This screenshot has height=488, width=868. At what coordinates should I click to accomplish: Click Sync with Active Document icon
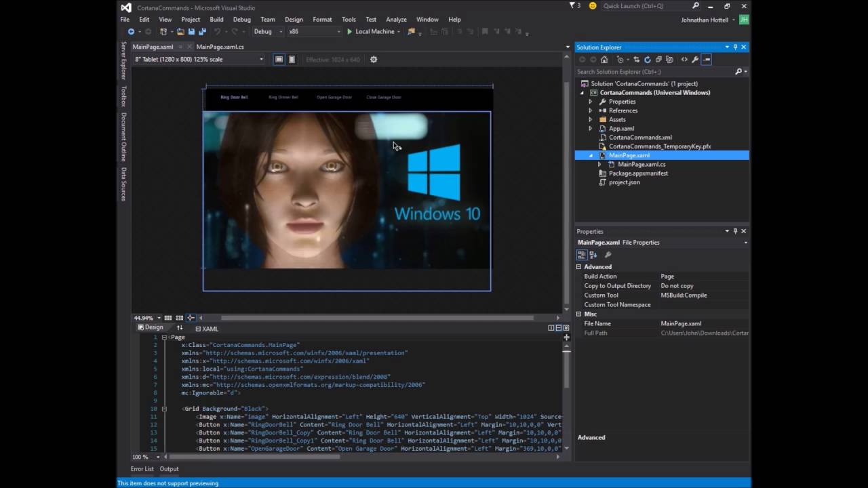pos(637,60)
